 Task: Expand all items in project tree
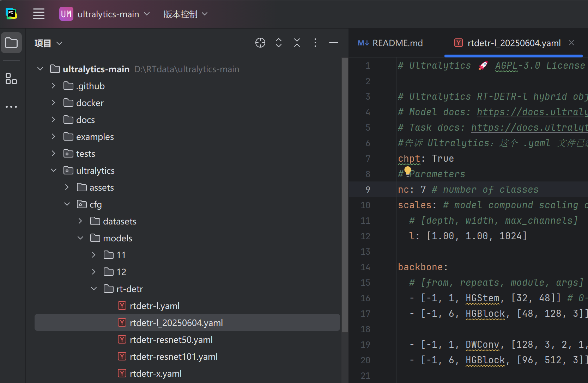279,43
